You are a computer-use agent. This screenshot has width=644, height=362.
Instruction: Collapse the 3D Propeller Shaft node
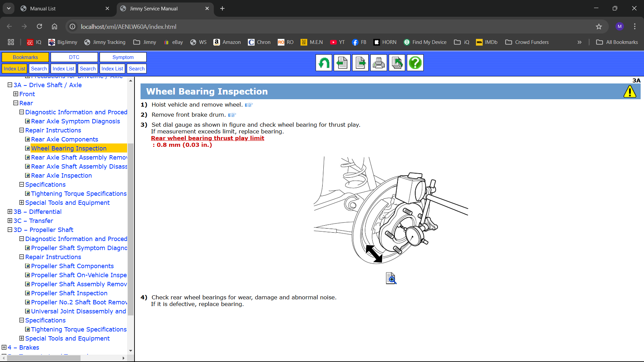tap(10, 230)
